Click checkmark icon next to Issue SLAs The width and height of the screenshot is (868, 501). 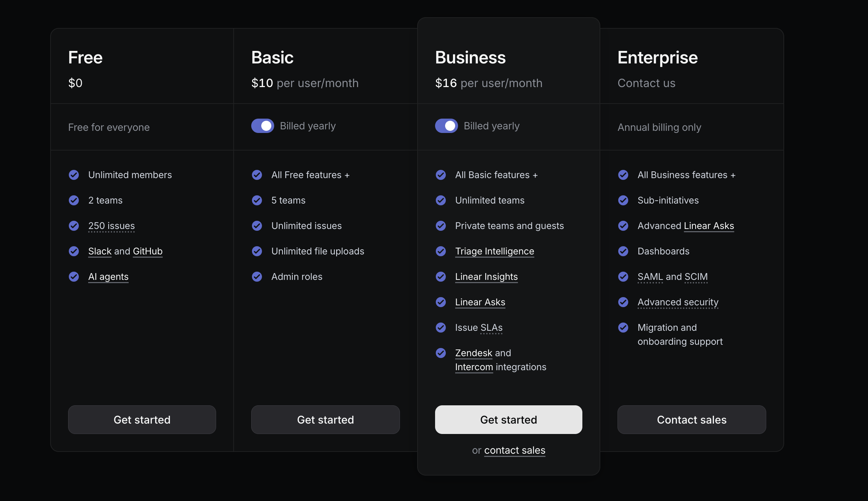441,328
